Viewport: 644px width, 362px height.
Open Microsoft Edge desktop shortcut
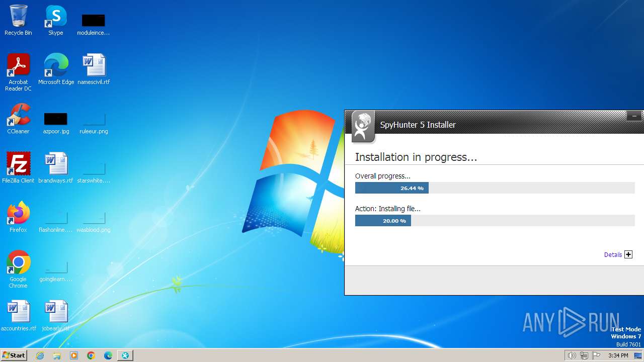56,69
